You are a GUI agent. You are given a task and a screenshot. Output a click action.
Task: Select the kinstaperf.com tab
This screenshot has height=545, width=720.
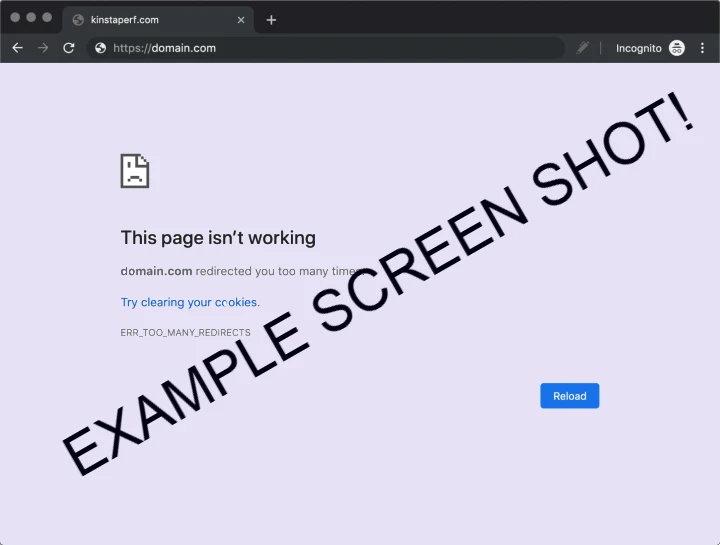[158, 20]
